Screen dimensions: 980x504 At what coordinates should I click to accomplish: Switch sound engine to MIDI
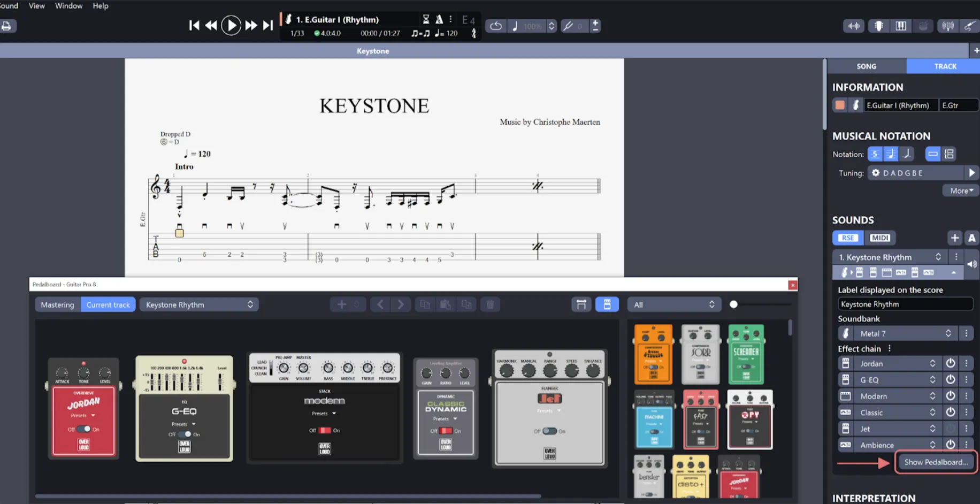coord(879,238)
